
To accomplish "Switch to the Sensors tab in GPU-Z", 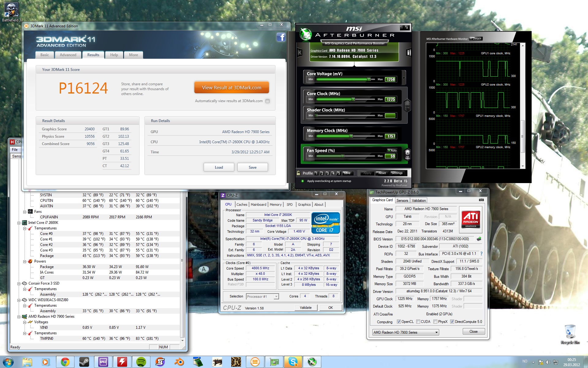I will click(x=402, y=201).
